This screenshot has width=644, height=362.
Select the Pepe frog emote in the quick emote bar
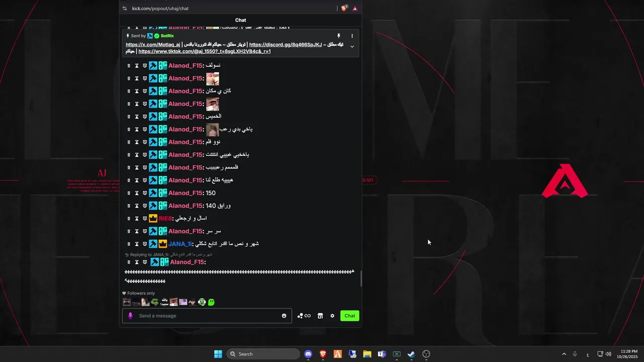(154, 302)
